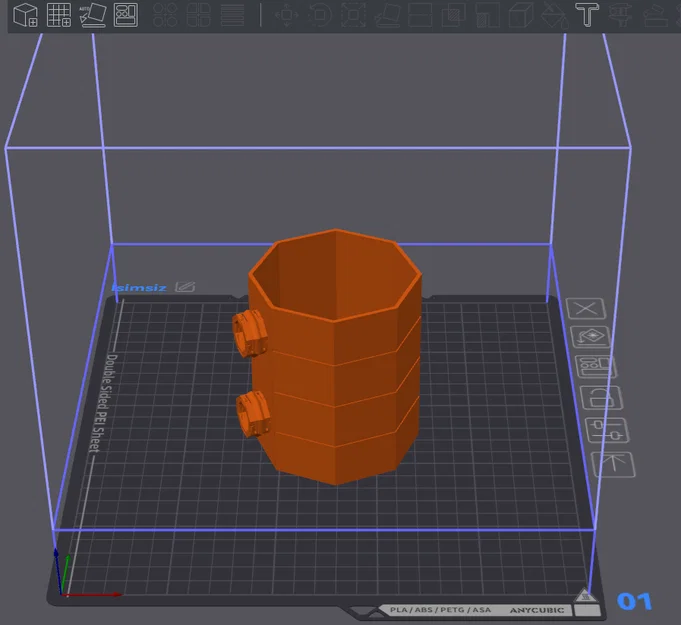
Task: Select the Auto orient toolbar icon
Action: (93, 15)
